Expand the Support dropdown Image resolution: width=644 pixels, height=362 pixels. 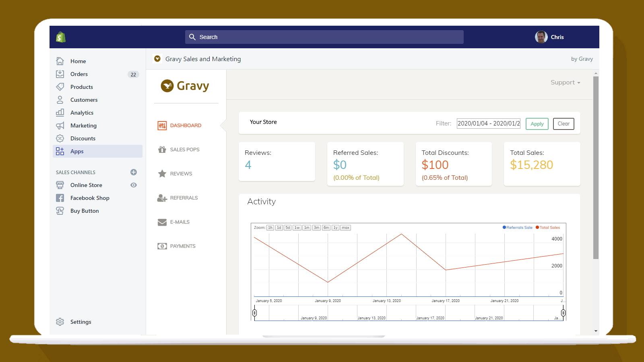pyautogui.click(x=565, y=82)
